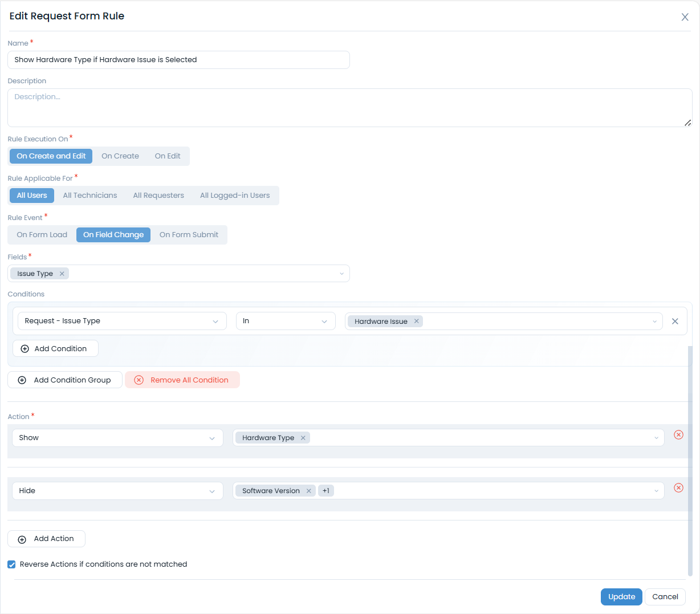The height and width of the screenshot is (614, 700).
Task: Toggle Reverse Actions if conditions not matched
Action: [11, 564]
